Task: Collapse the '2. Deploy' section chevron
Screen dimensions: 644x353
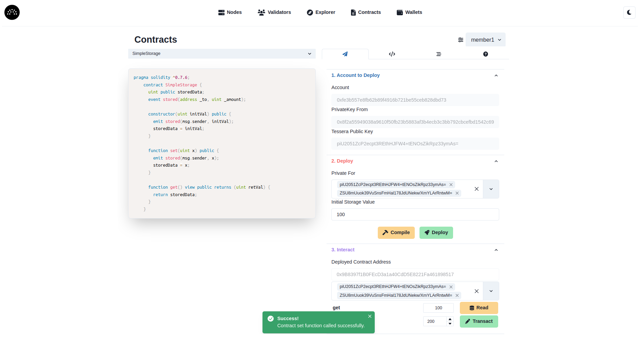Action: (x=496, y=161)
